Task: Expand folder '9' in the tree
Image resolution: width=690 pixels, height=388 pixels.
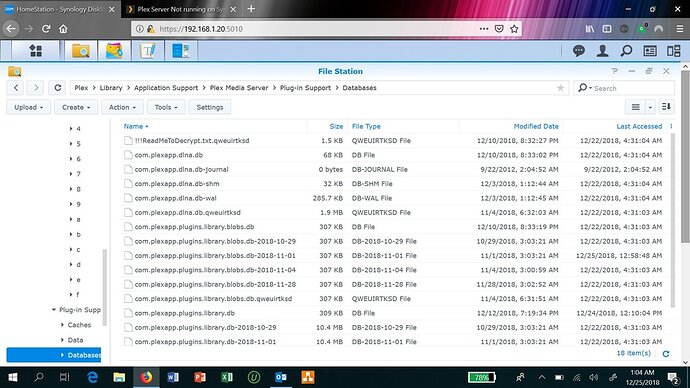Action: click(x=70, y=204)
